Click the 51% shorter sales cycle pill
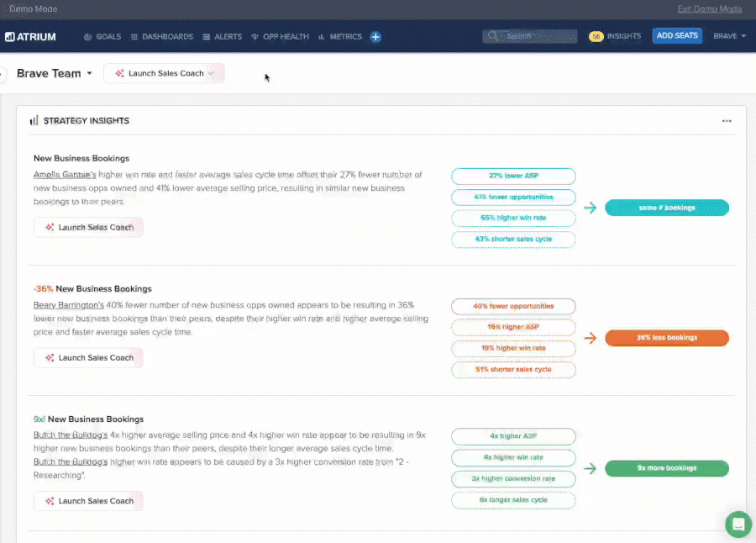This screenshot has width=756, height=543. (x=513, y=370)
